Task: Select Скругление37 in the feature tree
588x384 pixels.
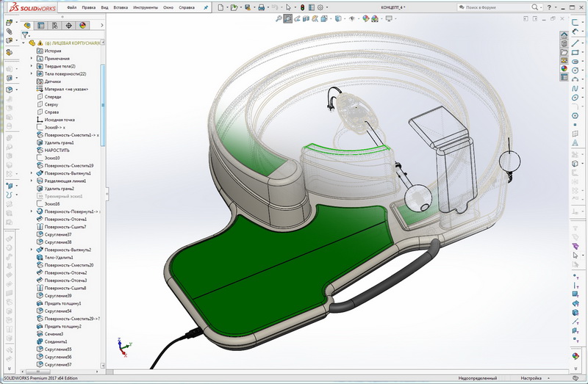Action: point(58,234)
